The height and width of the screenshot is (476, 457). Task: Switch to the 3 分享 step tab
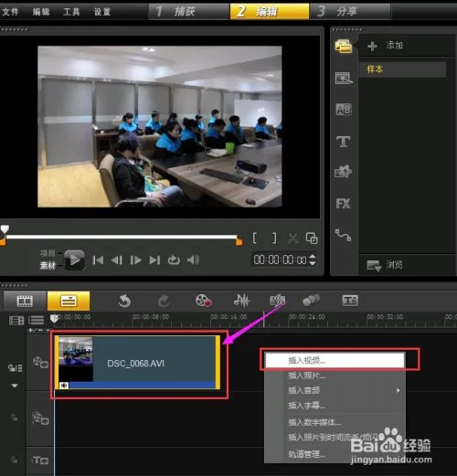[350, 11]
